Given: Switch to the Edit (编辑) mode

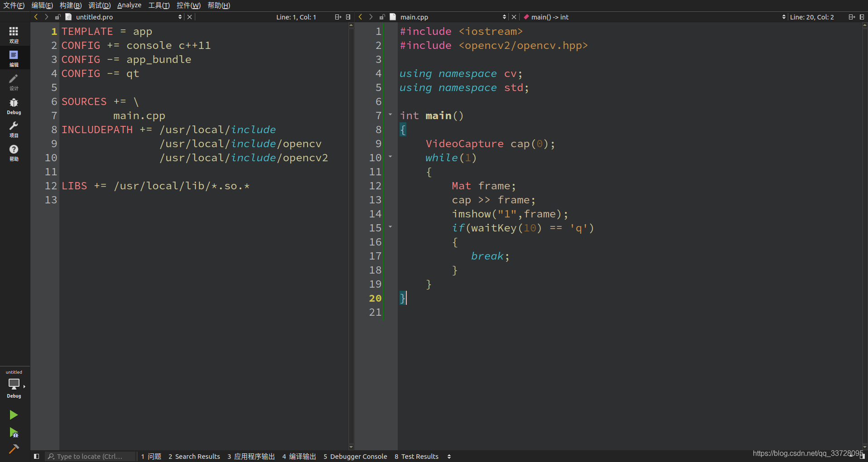Looking at the screenshot, I should click(x=14, y=58).
